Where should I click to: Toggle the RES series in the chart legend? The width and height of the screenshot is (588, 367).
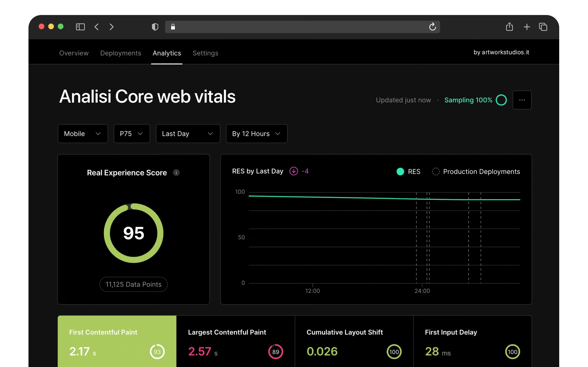pyautogui.click(x=409, y=172)
